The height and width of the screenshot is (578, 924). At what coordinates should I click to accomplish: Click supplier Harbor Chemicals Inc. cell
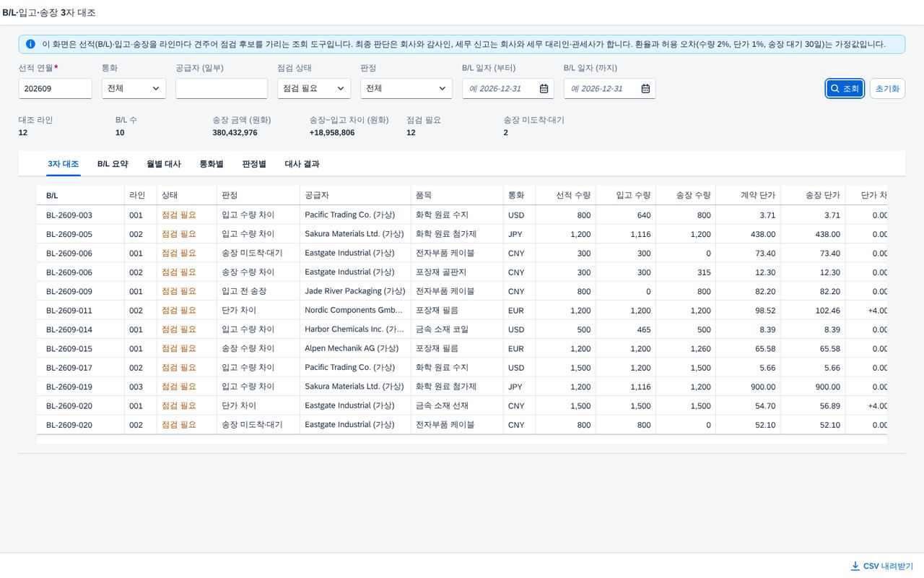click(354, 329)
